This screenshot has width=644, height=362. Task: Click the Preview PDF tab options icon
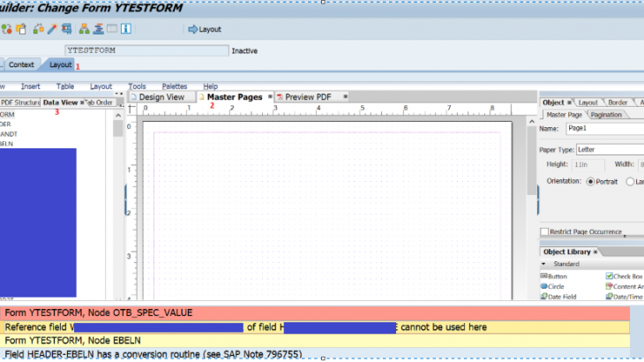pyautogui.click(x=346, y=96)
